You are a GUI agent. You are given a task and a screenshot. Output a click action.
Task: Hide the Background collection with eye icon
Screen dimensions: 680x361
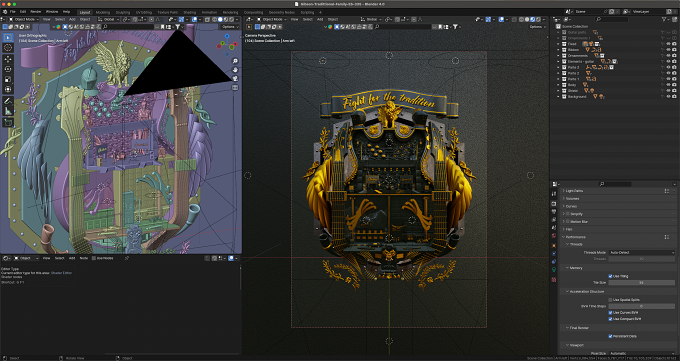tap(668, 97)
